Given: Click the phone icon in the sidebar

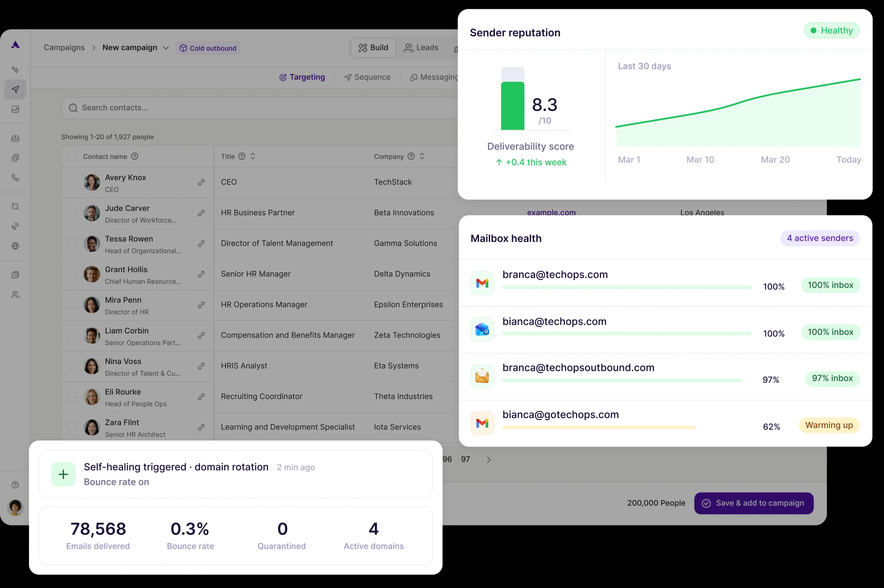Looking at the screenshot, I should coord(15,177).
